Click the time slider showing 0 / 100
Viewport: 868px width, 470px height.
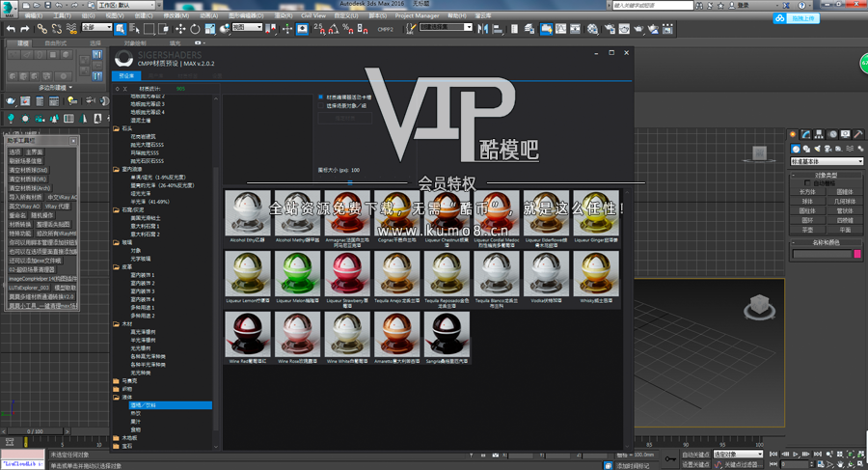tap(35, 431)
